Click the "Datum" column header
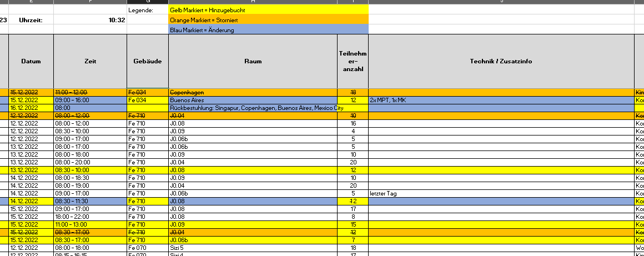 coord(31,61)
